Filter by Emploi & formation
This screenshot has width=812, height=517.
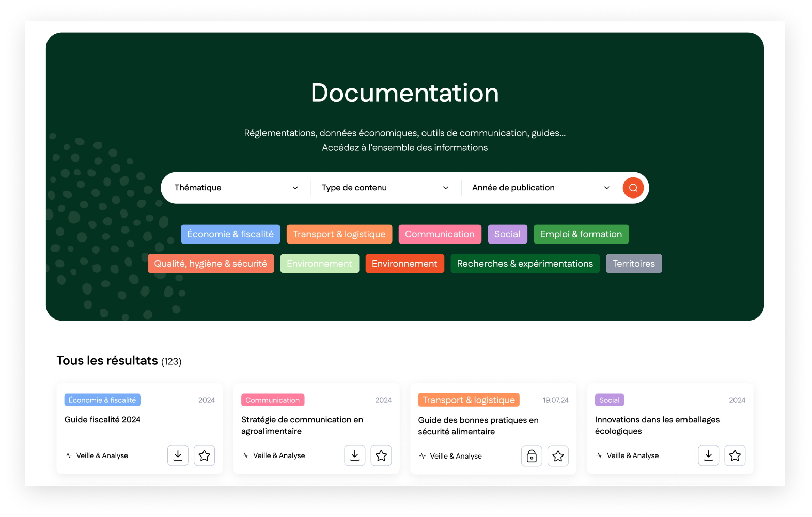[x=581, y=234]
